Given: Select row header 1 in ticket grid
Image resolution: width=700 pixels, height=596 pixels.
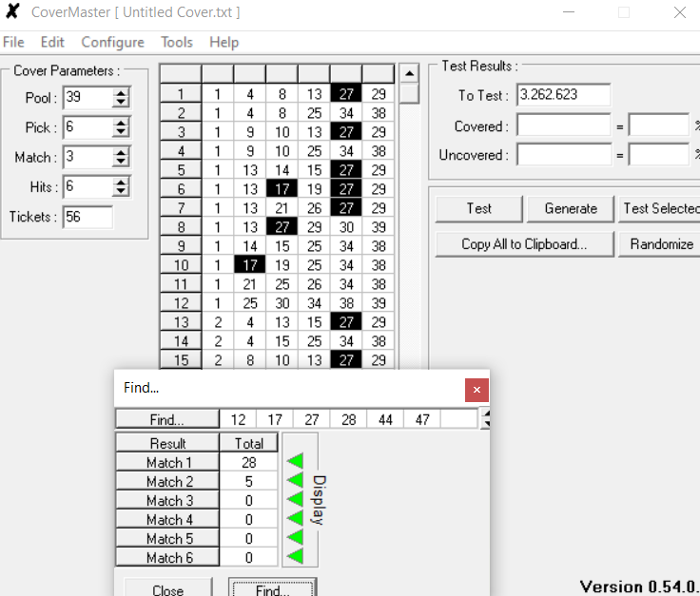Looking at the screenshot, I should tap(181, 94).
